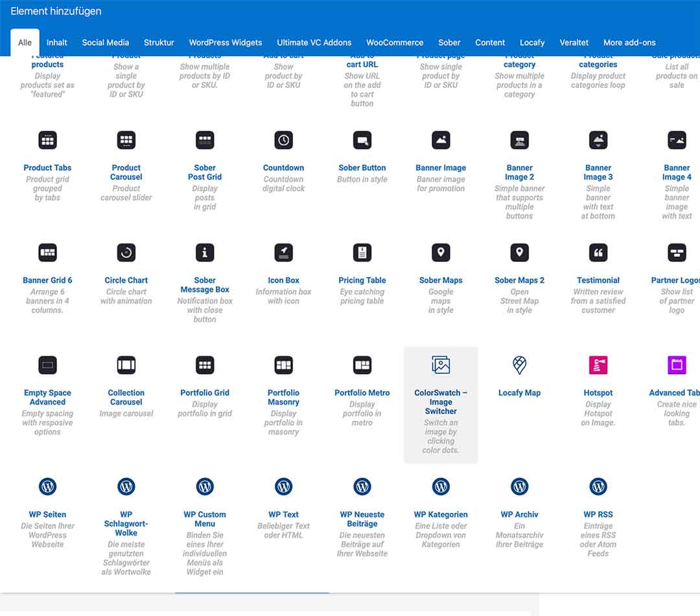Click the Product Tabs title link
Image resolution: width=700 pixels, height=616 pixels.
47,168
